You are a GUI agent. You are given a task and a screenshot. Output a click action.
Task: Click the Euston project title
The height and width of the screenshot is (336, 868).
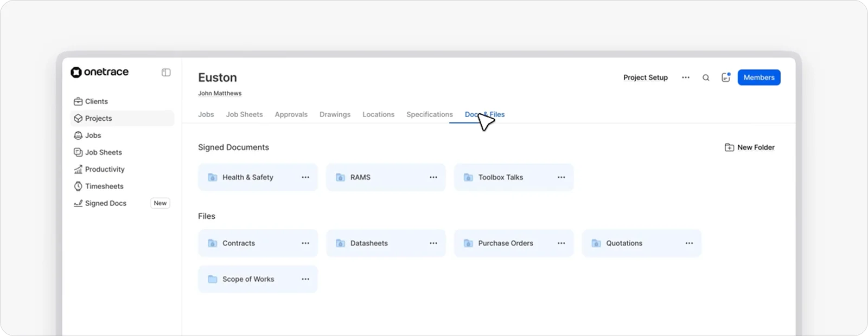pyautogui.click(x=218, y=77)
